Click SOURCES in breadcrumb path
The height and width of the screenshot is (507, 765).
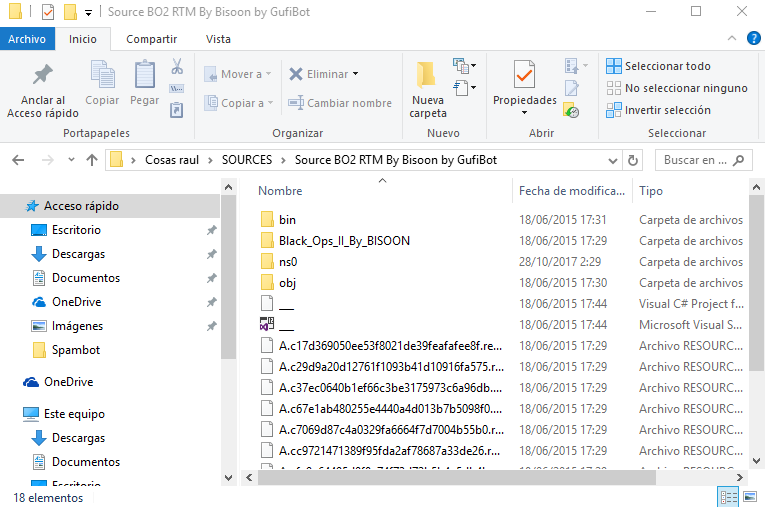[247, 160]
